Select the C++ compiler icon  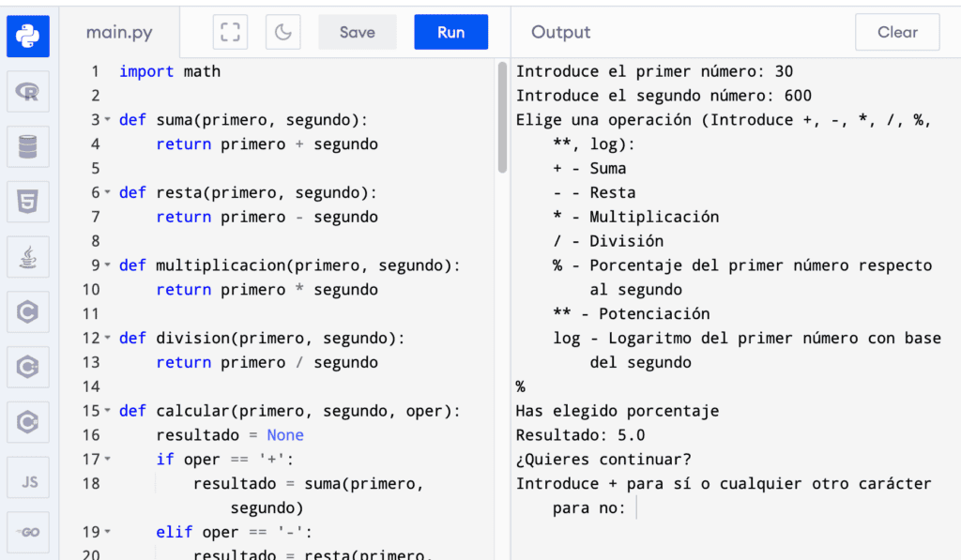click(28, 367)
